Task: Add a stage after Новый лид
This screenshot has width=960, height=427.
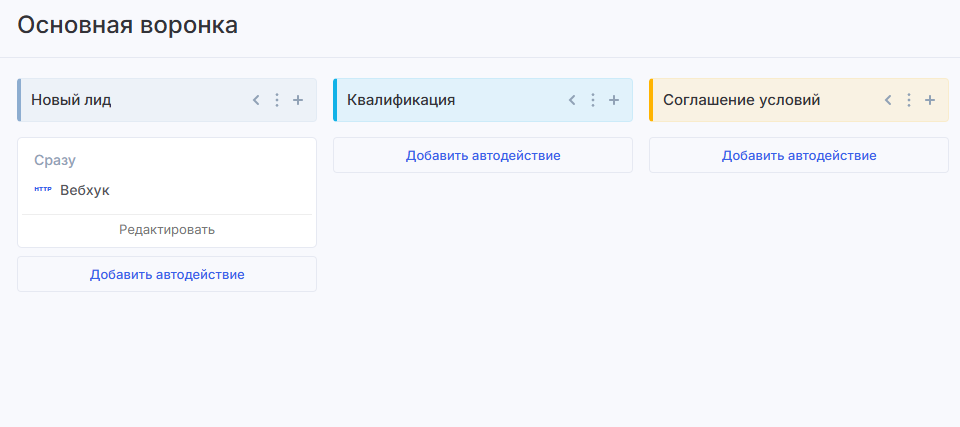Action: click(x=298, y=100)
